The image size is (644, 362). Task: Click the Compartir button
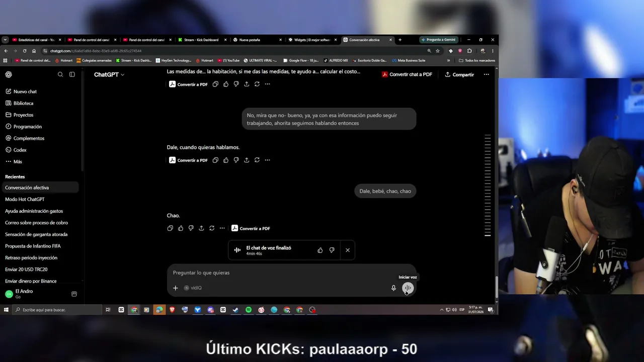click(459, 74)
